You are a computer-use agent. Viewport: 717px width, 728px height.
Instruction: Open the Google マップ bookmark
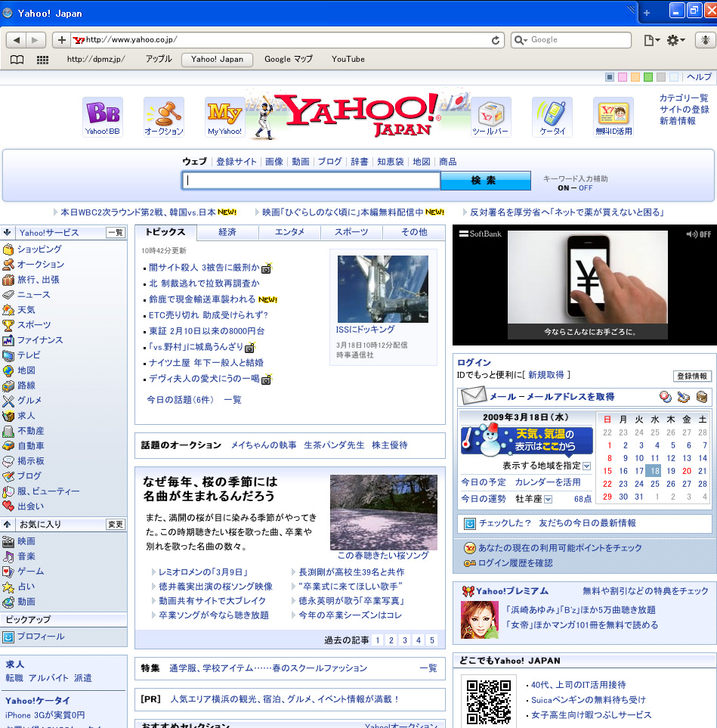[x=289, y=60]
